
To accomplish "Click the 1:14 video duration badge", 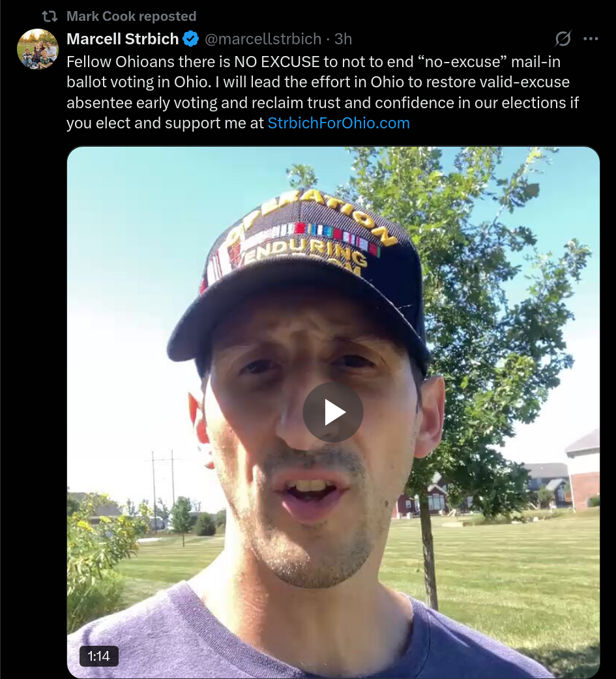I will [x=99, y=656].
